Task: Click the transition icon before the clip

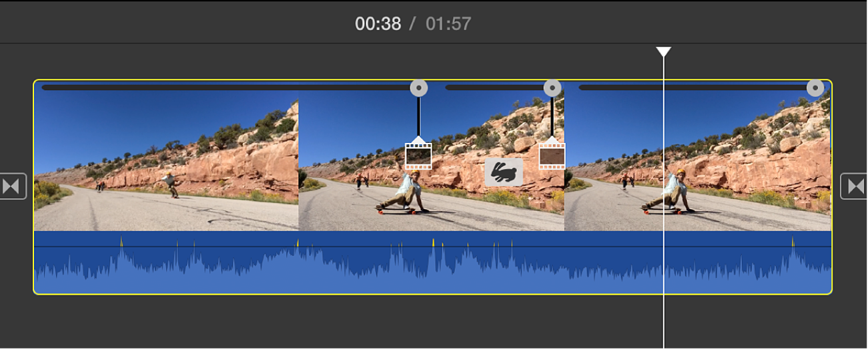Action: coord(13,186)
